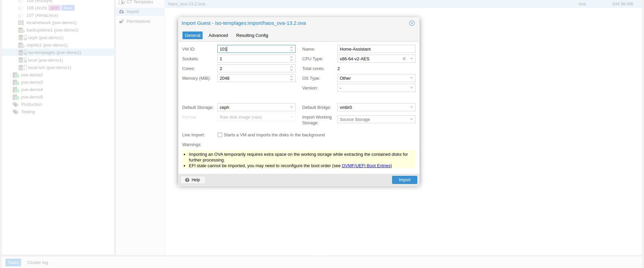Open the CPU Type dropdown

[x=412, y=59]
